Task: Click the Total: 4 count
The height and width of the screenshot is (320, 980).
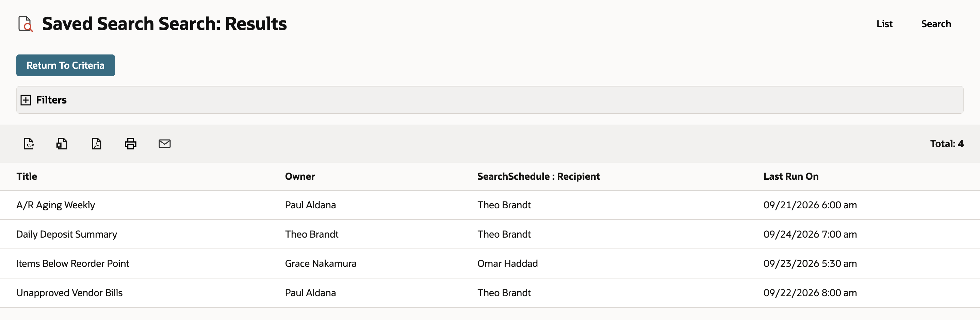Action: (947, 143)
